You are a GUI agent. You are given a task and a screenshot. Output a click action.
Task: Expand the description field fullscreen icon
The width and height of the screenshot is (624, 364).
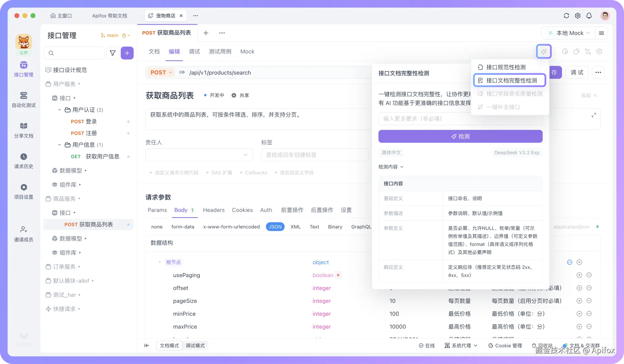coord(594,115)
